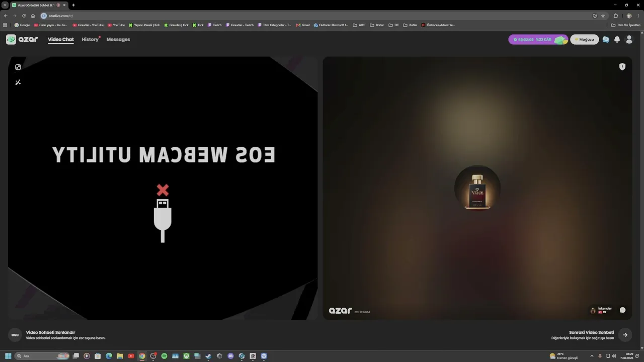The image size is (644, 362).
Task: Open the Twitch bookmark
Action: click(x=215, y=25)
